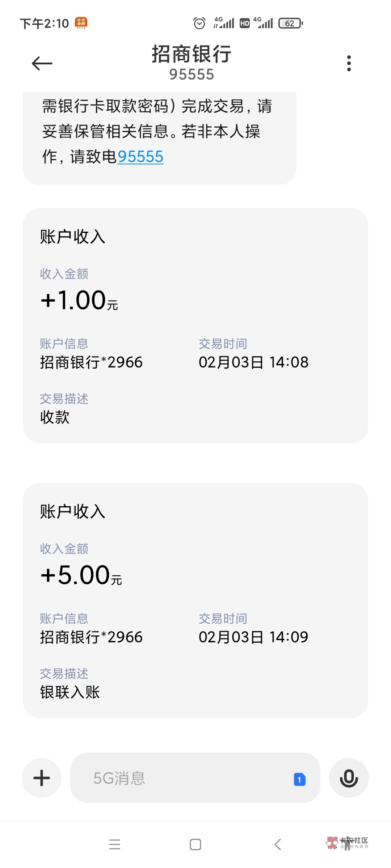The height and width of the screenshot is (868, 391).
Task: Tap the microphone voice input button
Action: (349, 778)
